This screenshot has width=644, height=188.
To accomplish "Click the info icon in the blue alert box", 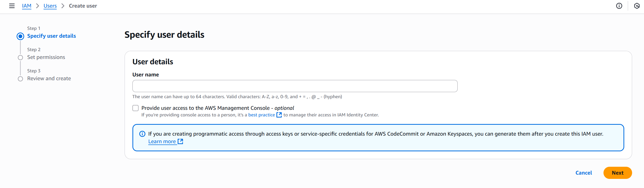I will (142, 134).
